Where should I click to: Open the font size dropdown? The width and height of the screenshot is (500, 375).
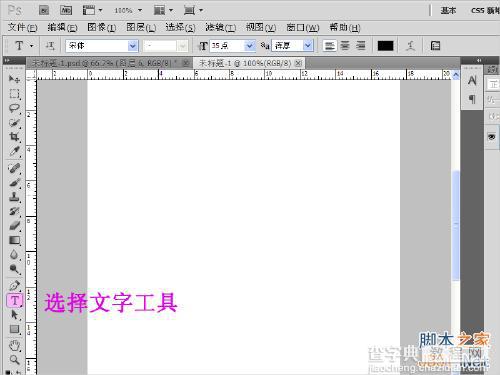[x=250, y=46]
